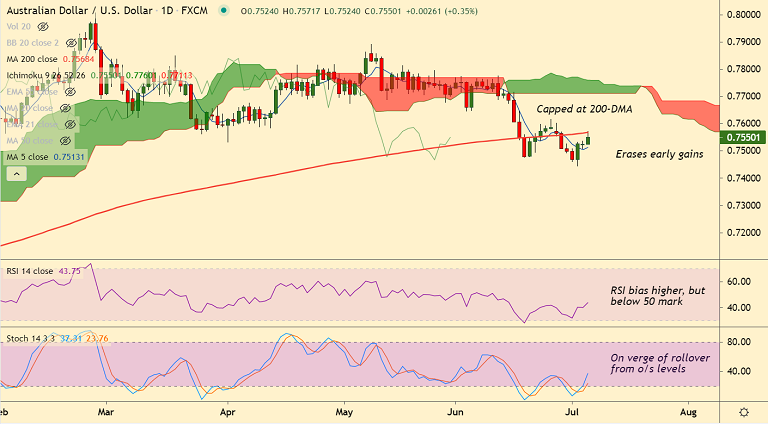Screen dimensions: 768x424
Task: Select the MA 5 close legend label
Action: [27, 157]
